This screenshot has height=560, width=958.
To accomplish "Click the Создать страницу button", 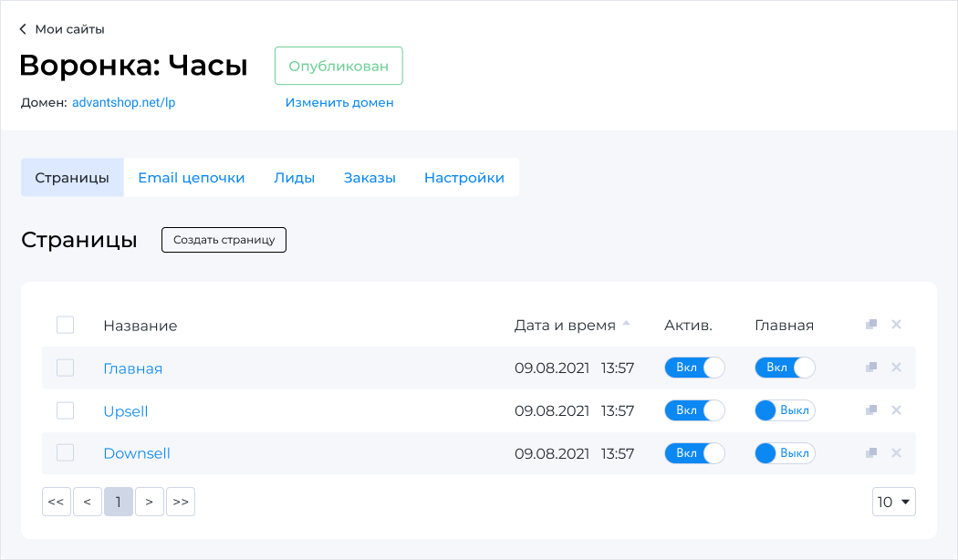I will pyautogui.click(x=224, y=239).
